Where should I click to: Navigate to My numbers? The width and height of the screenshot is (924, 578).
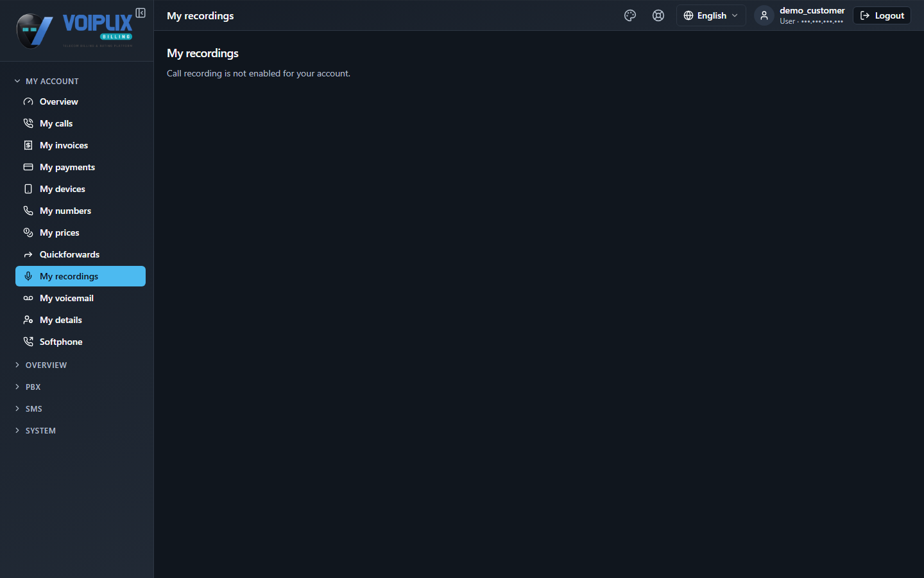(80, 211)
